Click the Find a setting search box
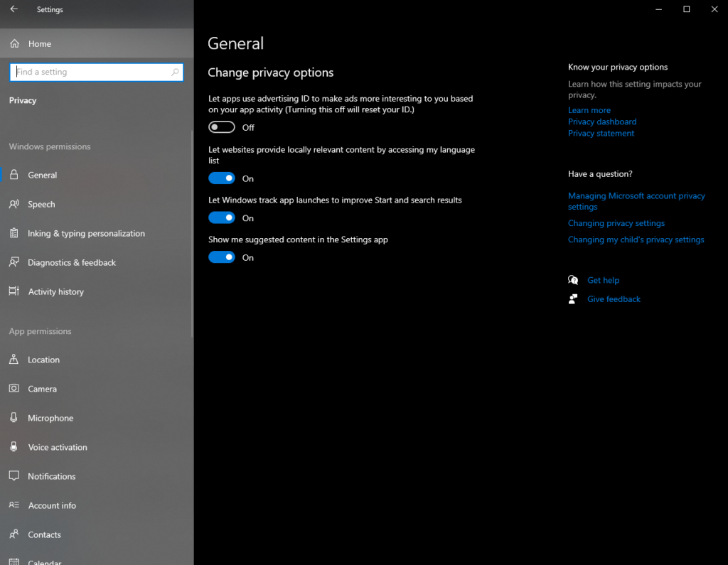 (x=97, y=72)
